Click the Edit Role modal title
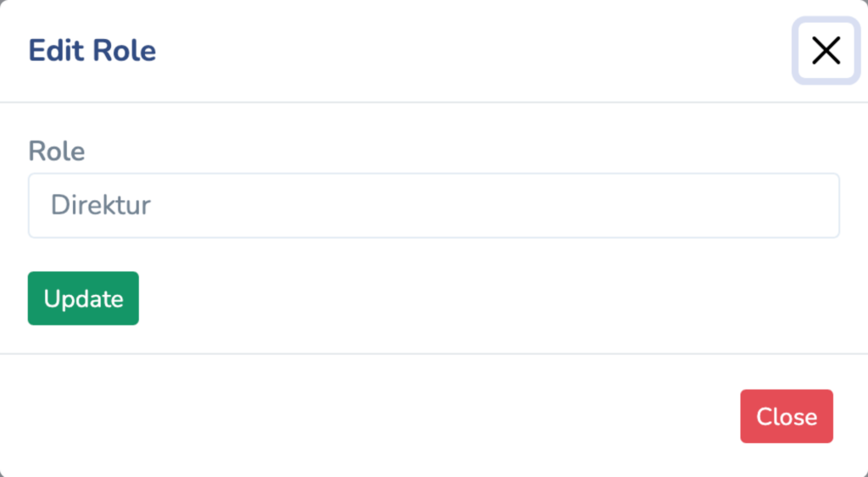 pos(92,51)
